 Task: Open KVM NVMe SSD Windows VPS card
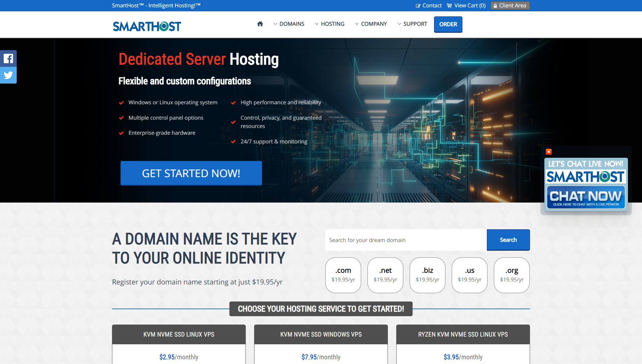click(321, 335)
